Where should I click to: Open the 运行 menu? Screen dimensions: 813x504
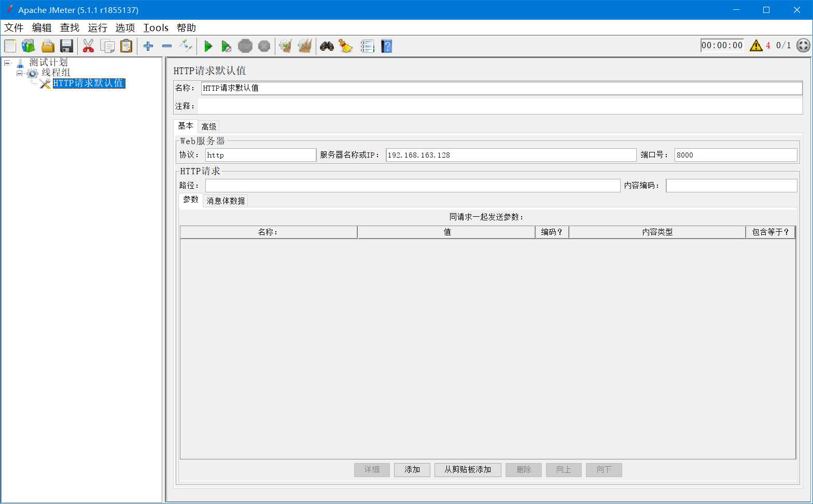coord(97,27)
